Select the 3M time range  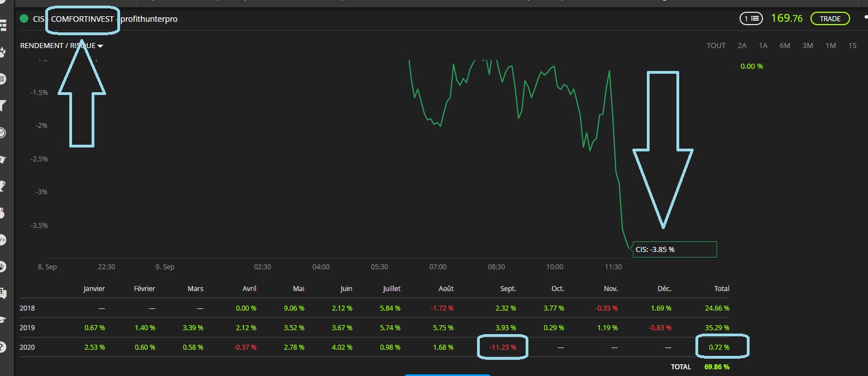808,46
